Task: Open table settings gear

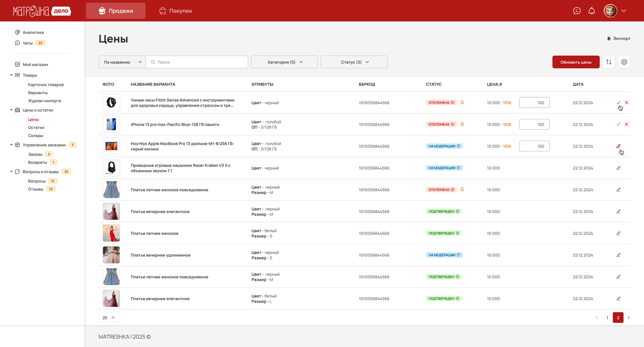Action: pyautogui.click(x=624, y=62)
